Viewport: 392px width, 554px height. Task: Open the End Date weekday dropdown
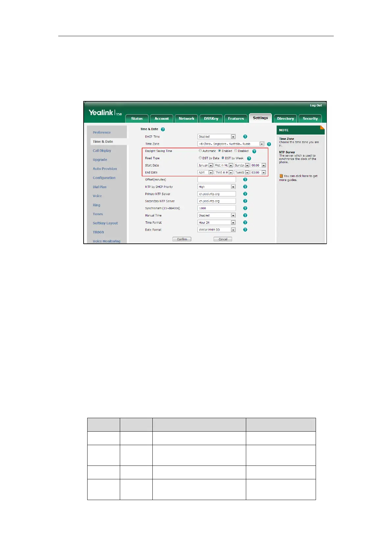pos(242,172)
